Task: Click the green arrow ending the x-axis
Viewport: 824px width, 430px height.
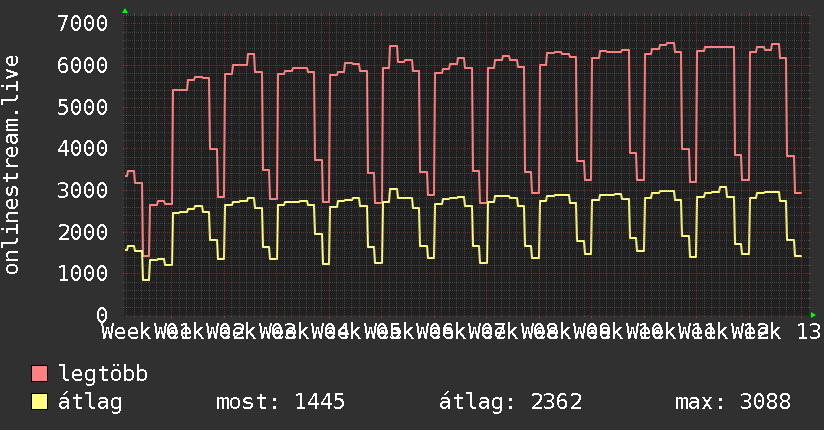Action: [813, 315]
